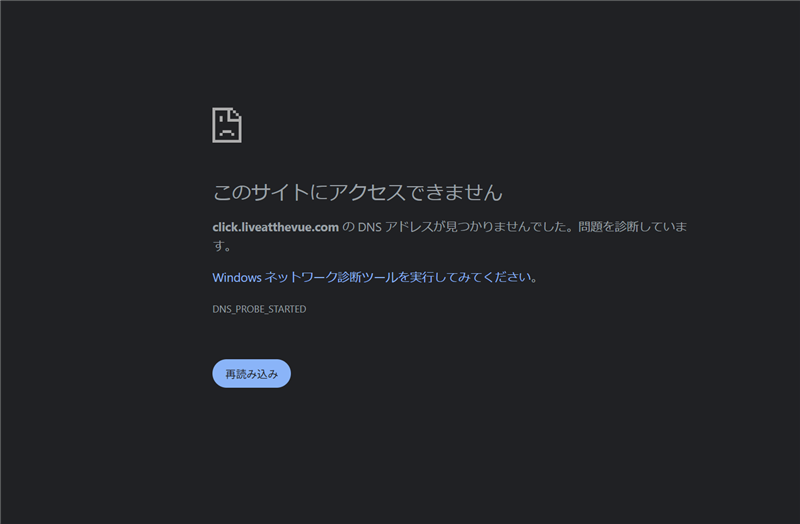
Task: Click the folded corner of the error page icon
Action: 236,113
